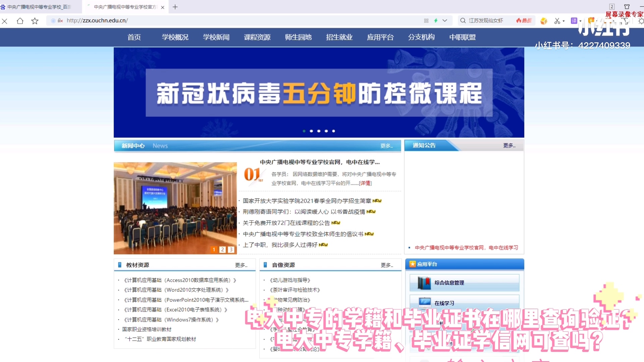Open 更多 in the 新闻中心 header
Image resolution: width=644 pixels, height=362 pixels.
[386, 146]
